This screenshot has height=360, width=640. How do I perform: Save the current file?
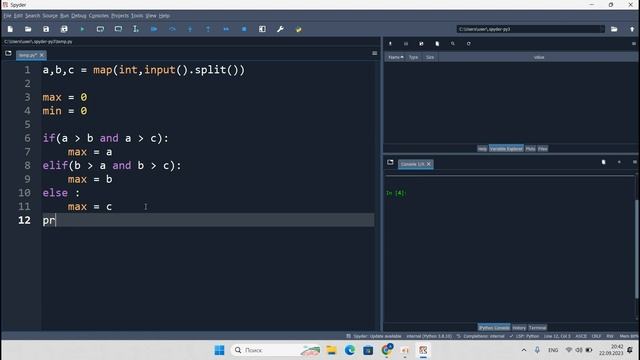[46, 29]
